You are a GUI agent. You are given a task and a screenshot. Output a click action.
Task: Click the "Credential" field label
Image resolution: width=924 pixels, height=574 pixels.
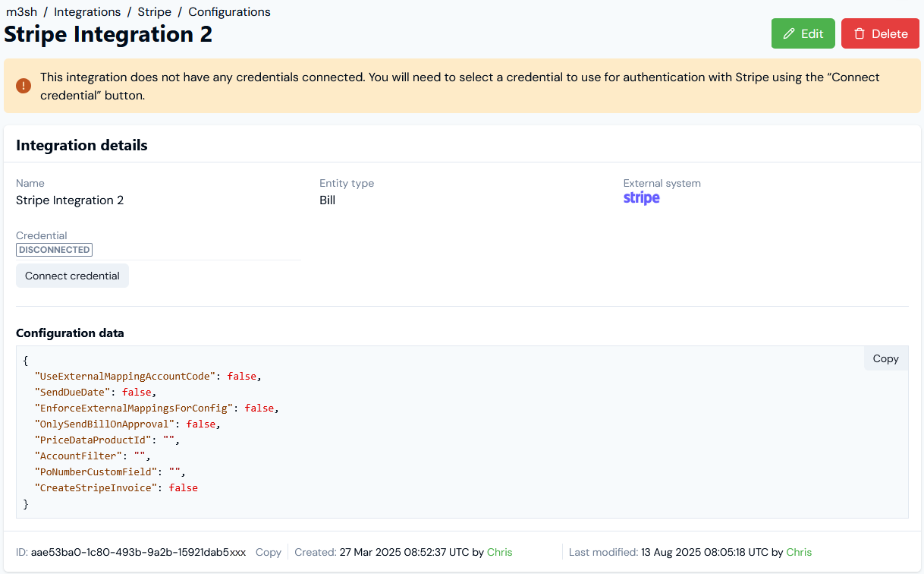click(42, 235)
